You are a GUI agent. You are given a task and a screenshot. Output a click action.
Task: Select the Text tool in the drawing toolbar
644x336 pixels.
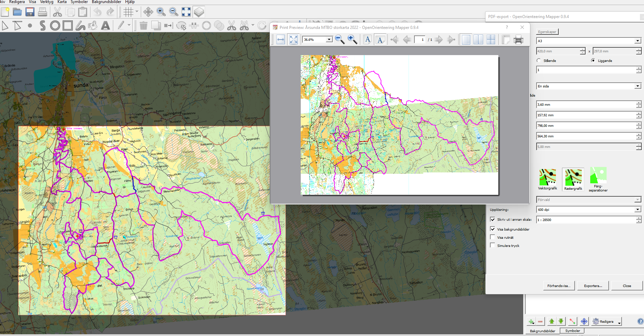point(106,25)
